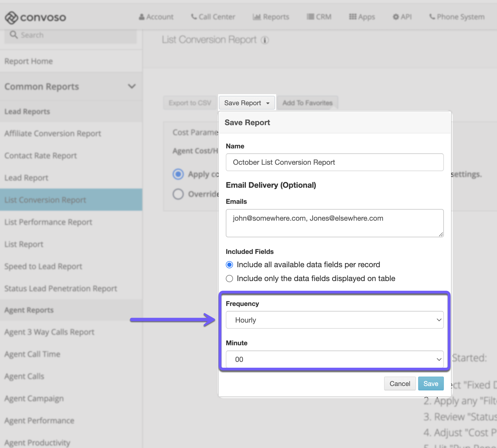
Task: Open the CRM menu
Action: [319, 17]
